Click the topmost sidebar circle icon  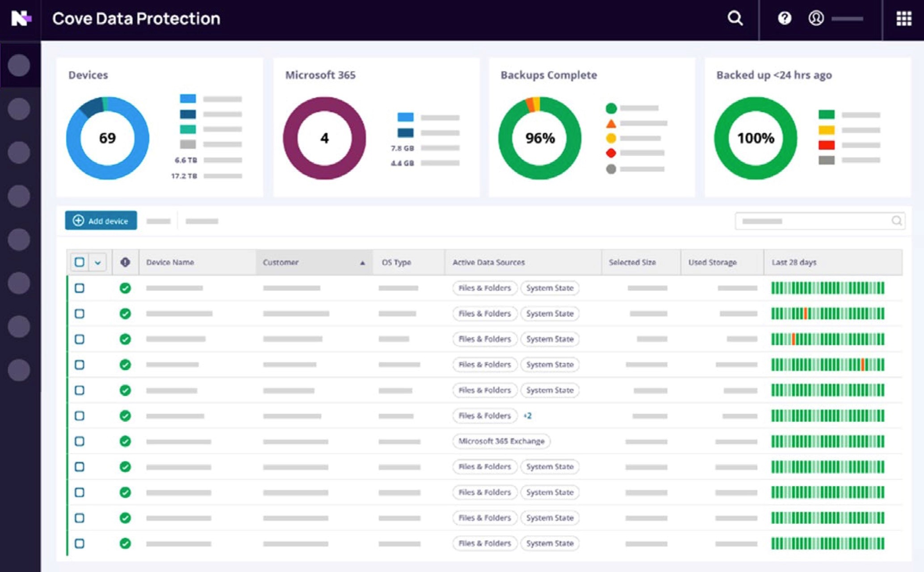coord(19,65)
